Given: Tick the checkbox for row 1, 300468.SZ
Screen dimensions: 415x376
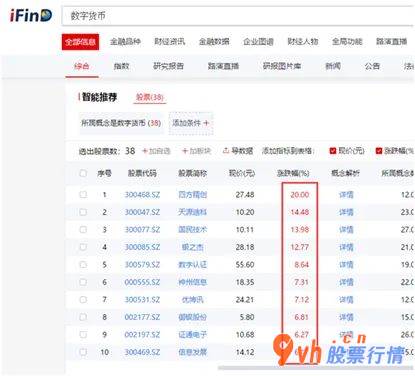Looking at the screenshot, I should (83, 194).
